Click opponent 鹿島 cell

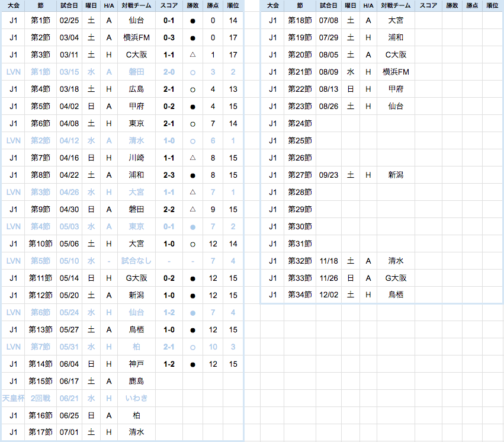[136, 382]
